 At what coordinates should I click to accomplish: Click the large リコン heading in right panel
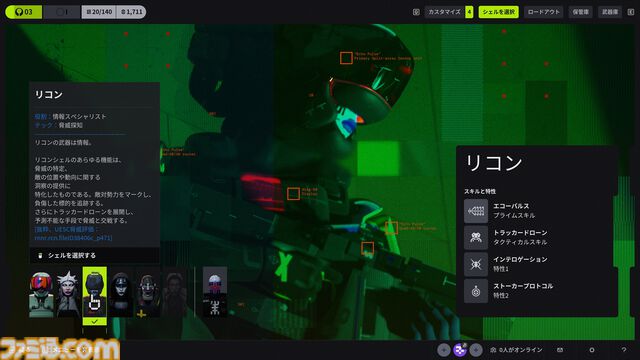[x=493, y=162]
